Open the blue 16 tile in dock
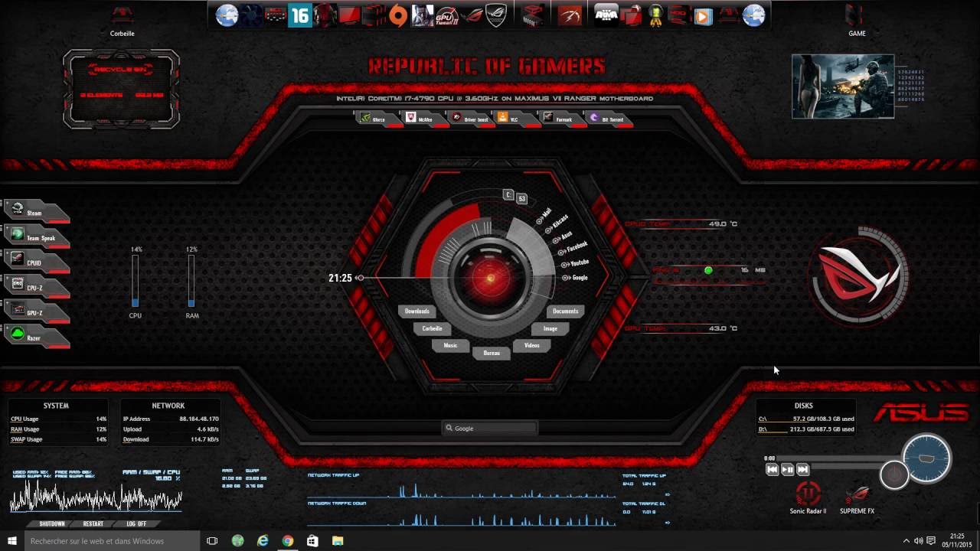980x551 pixels. [x=299, y=15]
